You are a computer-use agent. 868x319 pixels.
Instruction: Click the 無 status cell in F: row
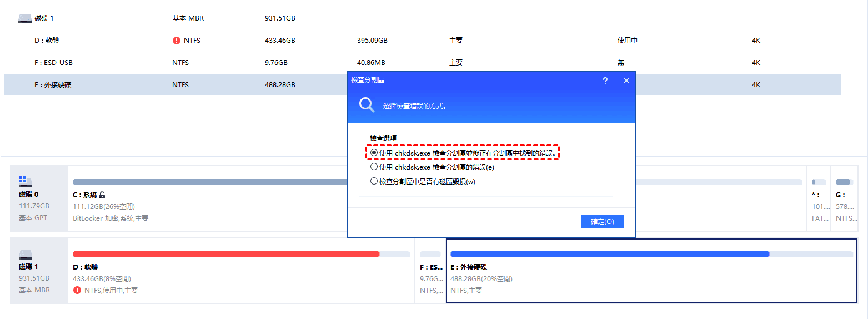tap(621, 63)
